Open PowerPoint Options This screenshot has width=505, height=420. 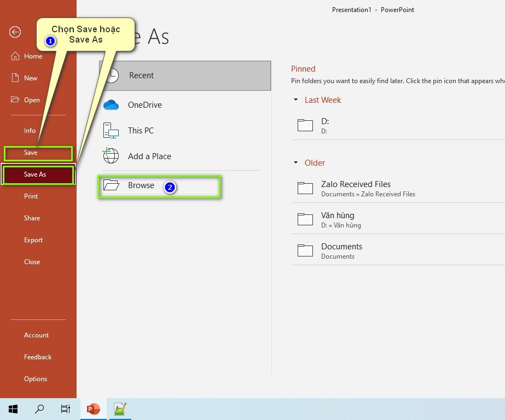[x=36, y=379]
